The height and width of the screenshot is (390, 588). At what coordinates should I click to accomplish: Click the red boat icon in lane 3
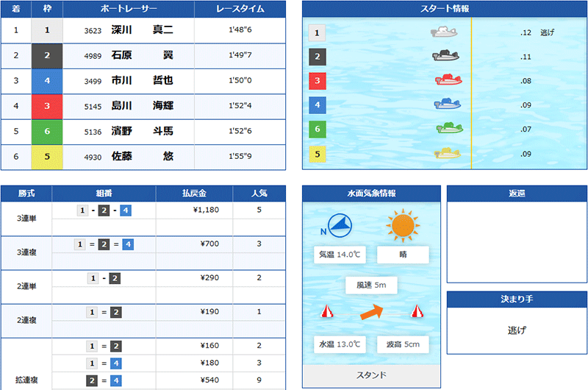pos(448,79)
